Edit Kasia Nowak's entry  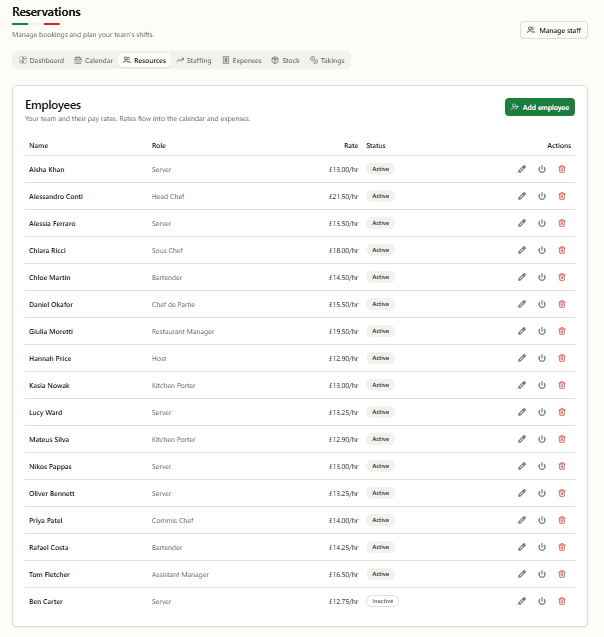pos(522,385)
